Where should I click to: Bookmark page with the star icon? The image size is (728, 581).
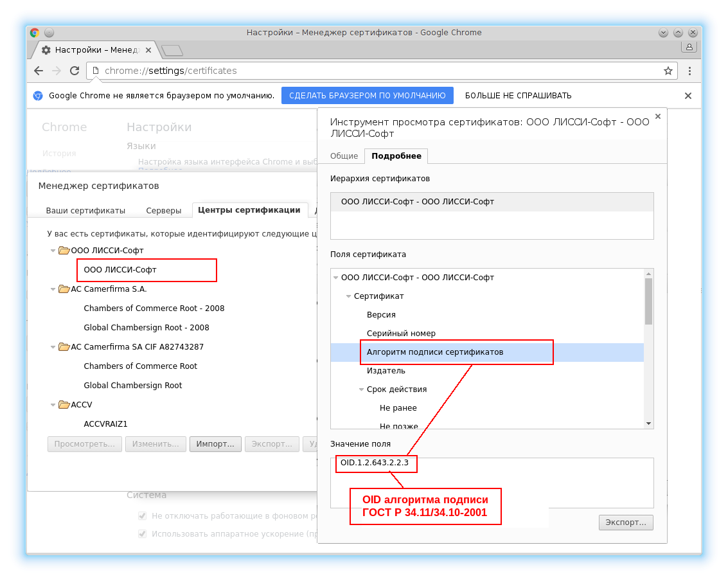coord(668,71)
